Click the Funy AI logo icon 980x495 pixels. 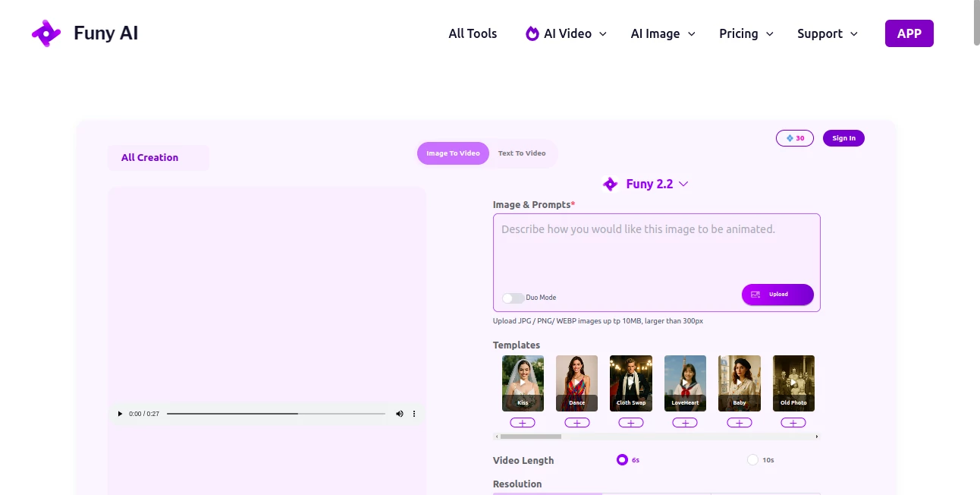(x=46, y=33)
